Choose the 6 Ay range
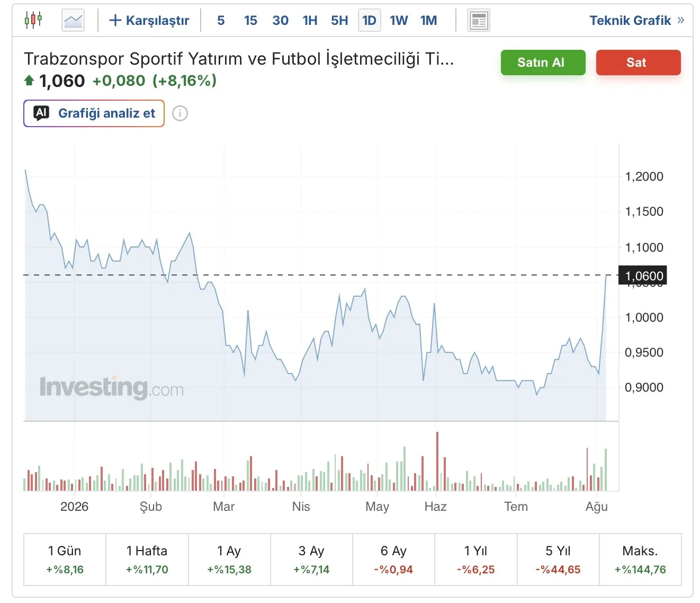700x603 pixels. click(x=393, y=560)
